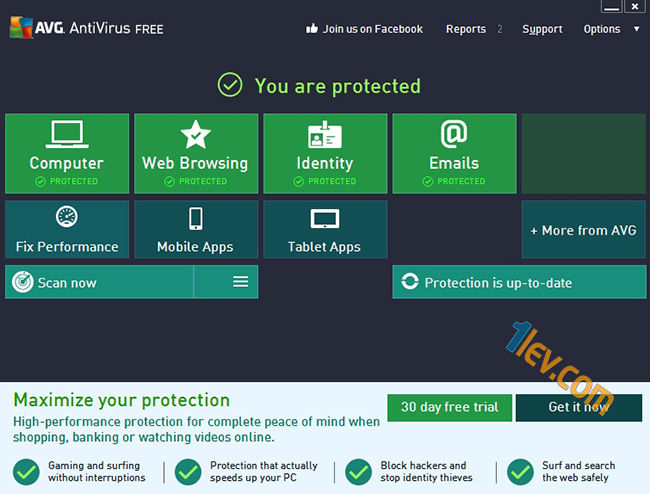Click Protection is up-to-date button
The height and width of the screenshot is (494, 650).
point(519,282)
